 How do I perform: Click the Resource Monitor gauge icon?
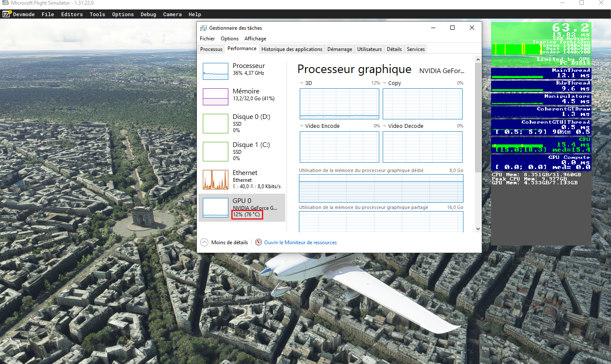259,242
